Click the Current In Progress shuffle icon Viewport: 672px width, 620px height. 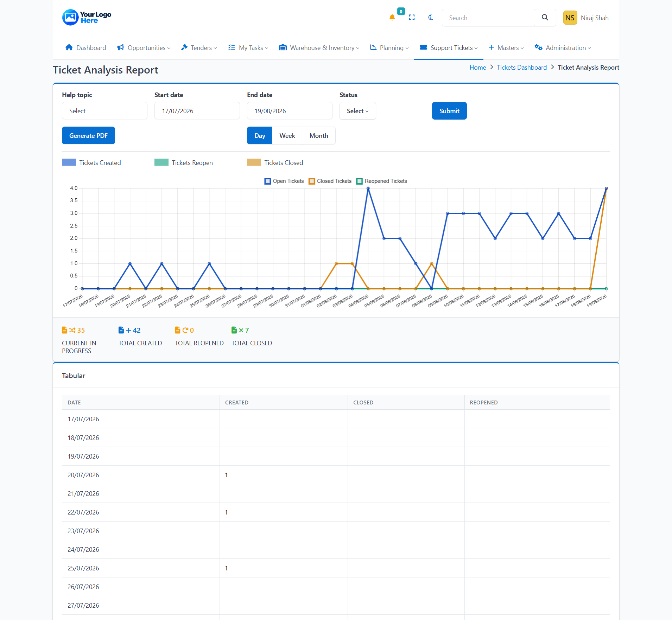[72, 330]
